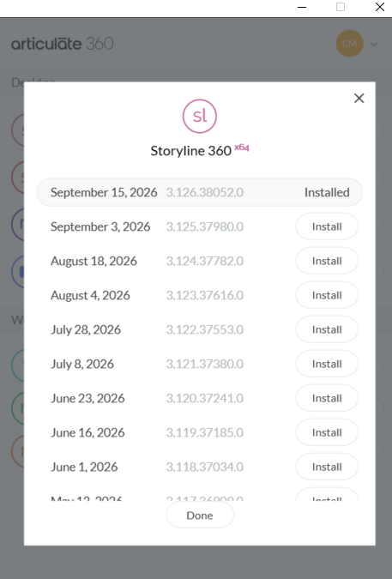Minimize the Articulate 360 window
392x579 pixels.
[x=302, y=7]
